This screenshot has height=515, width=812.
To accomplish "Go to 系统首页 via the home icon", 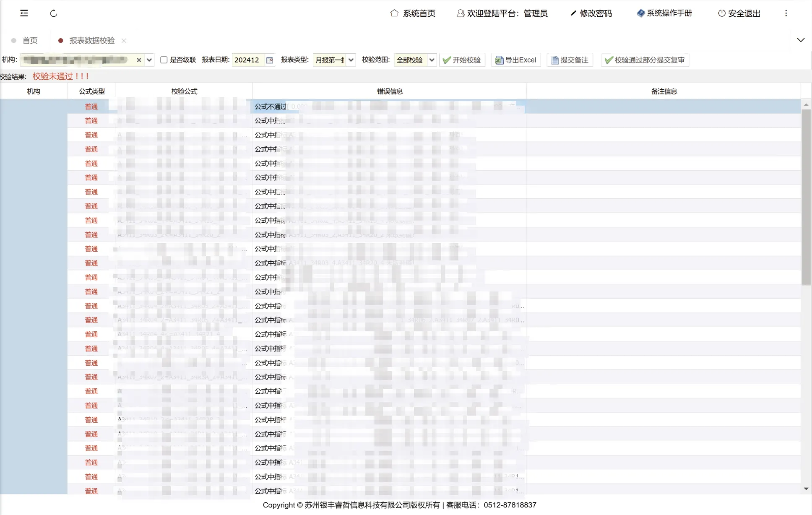I will pyautogui.click(x=394, y=13).
